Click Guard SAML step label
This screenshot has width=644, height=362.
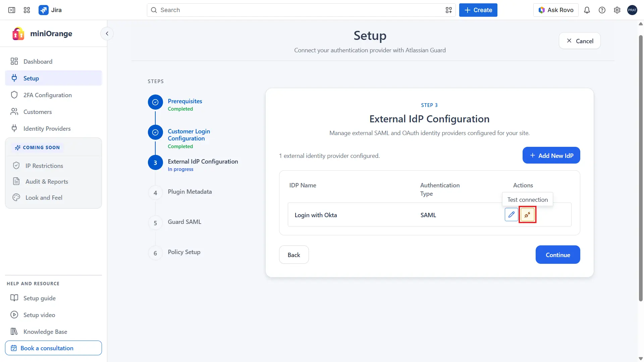184,222
